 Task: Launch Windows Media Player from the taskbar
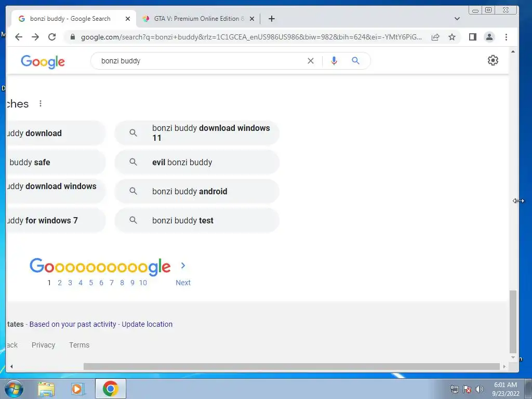[x=77, y=389]
